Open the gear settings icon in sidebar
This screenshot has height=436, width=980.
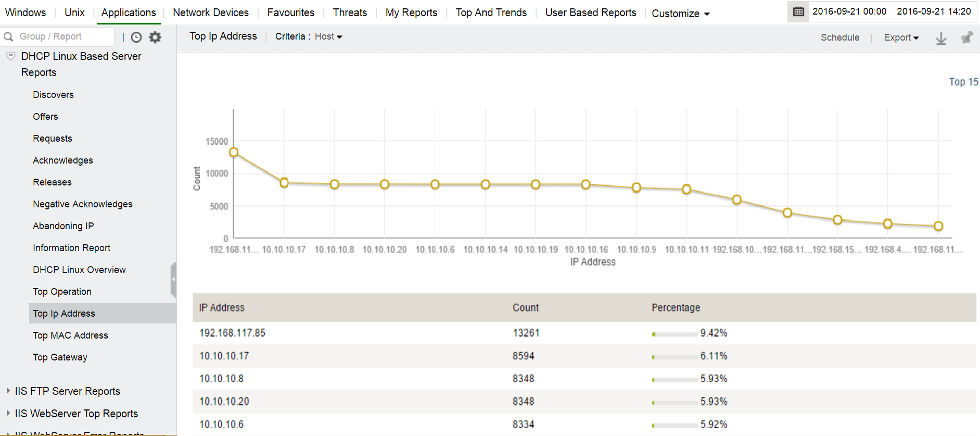coord(155,37)
